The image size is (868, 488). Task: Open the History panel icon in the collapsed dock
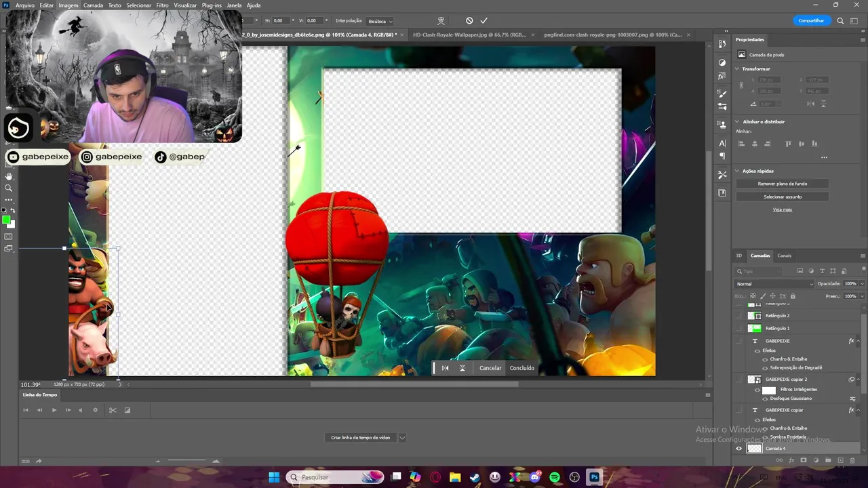(x=722, y=44)
